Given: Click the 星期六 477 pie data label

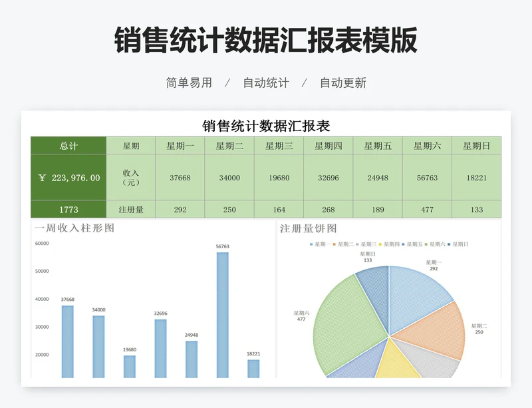Looking at the screenshot, I should pyautogui.click(x=301, y=316).
